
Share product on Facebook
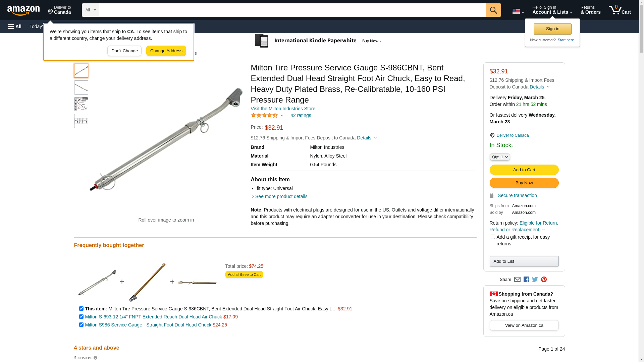tap(526, 280)
